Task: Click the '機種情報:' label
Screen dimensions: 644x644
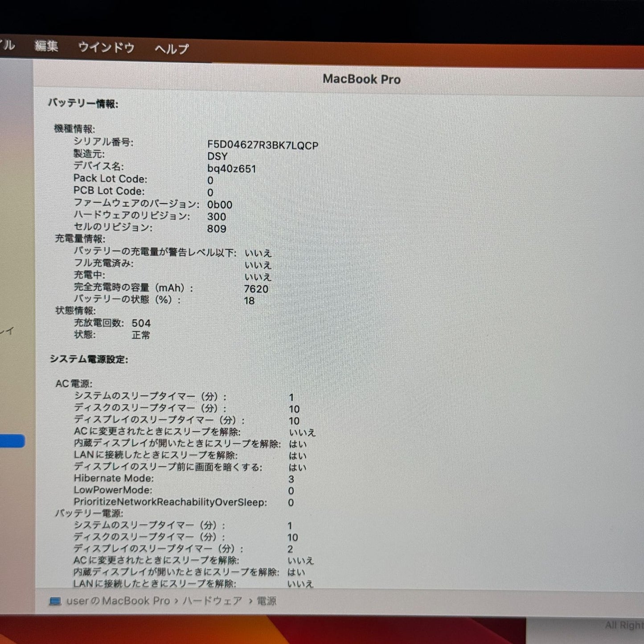Action: point(74,129)
